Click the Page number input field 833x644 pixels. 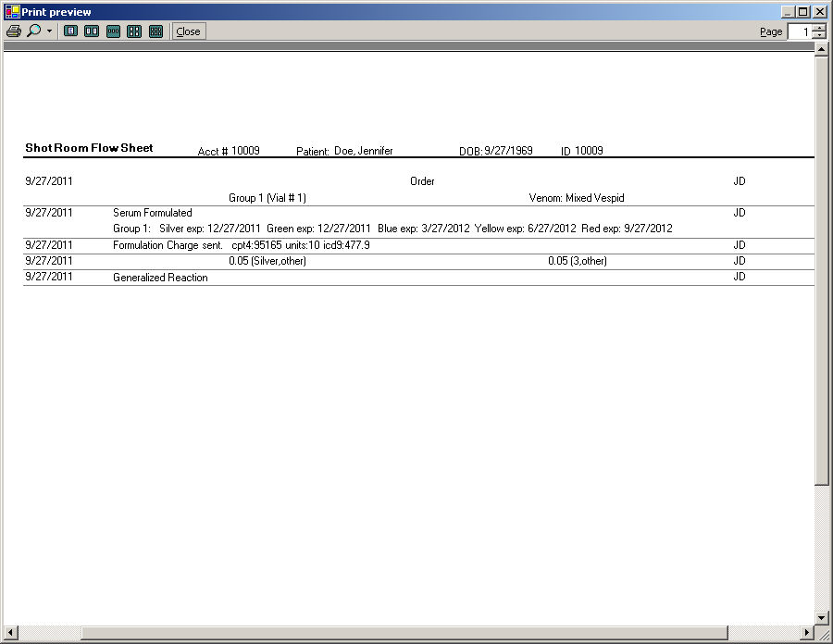[800, 31]
